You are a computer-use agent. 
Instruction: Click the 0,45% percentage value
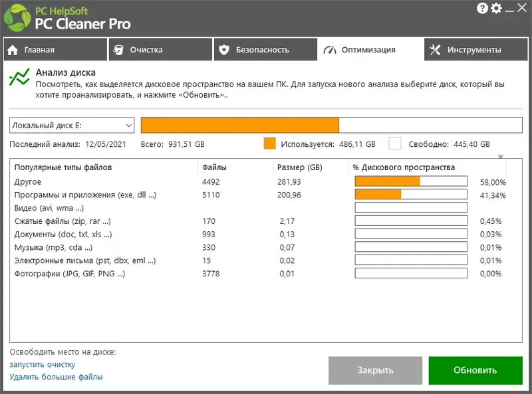click(x=491, y=221)
